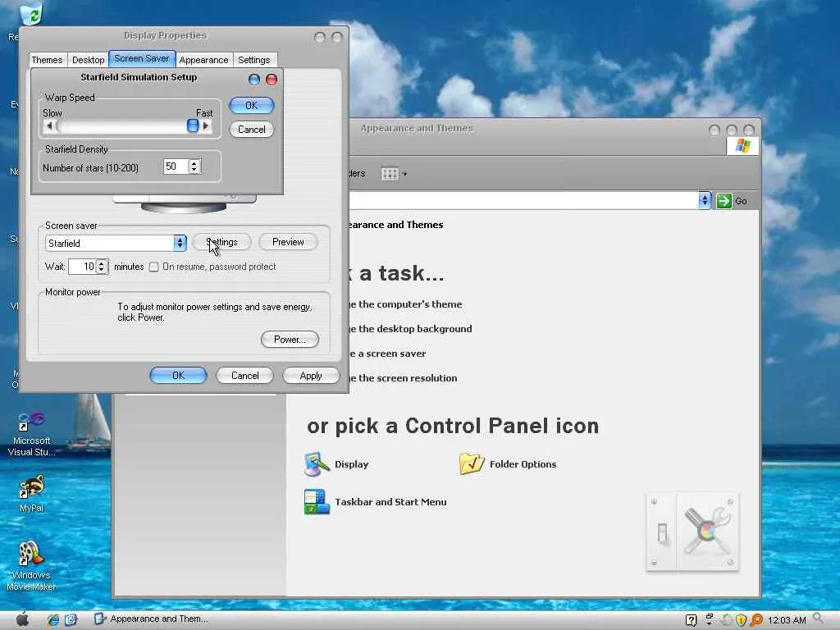Click the help question mark tray icon
This screenshot has height=630, width=840.
(691, 620)
